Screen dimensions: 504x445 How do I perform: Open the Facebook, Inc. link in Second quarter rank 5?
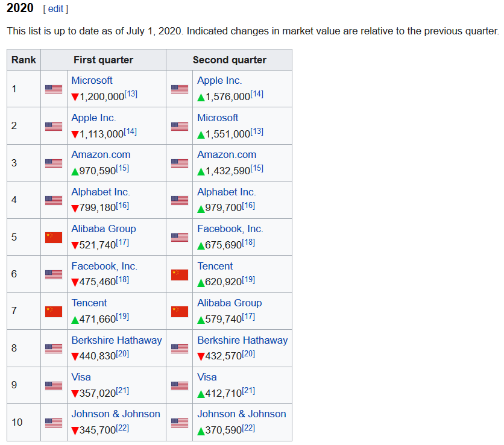[x=230, y=229]
